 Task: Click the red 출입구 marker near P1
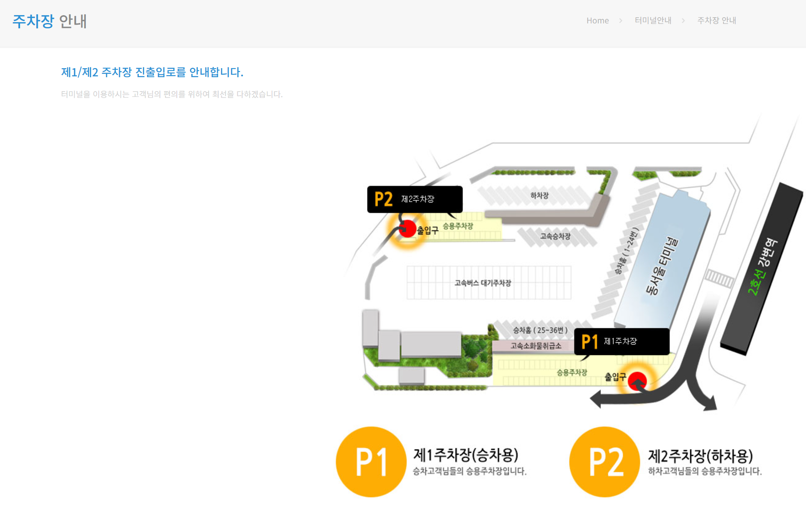pos(637,381)
